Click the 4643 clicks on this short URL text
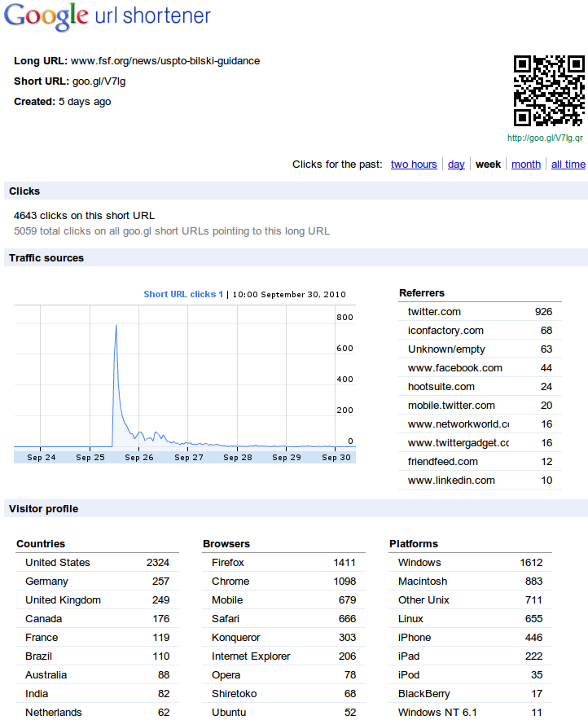The image size is (588, 720). tap(85, 216)
